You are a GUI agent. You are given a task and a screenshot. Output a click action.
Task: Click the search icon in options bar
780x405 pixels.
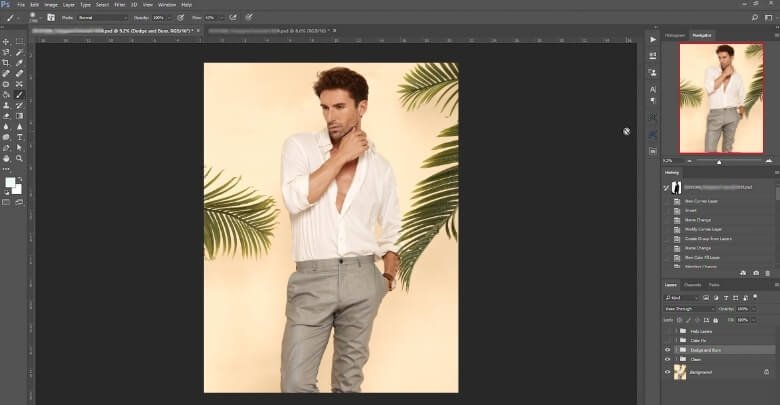[x=755, y=17]
